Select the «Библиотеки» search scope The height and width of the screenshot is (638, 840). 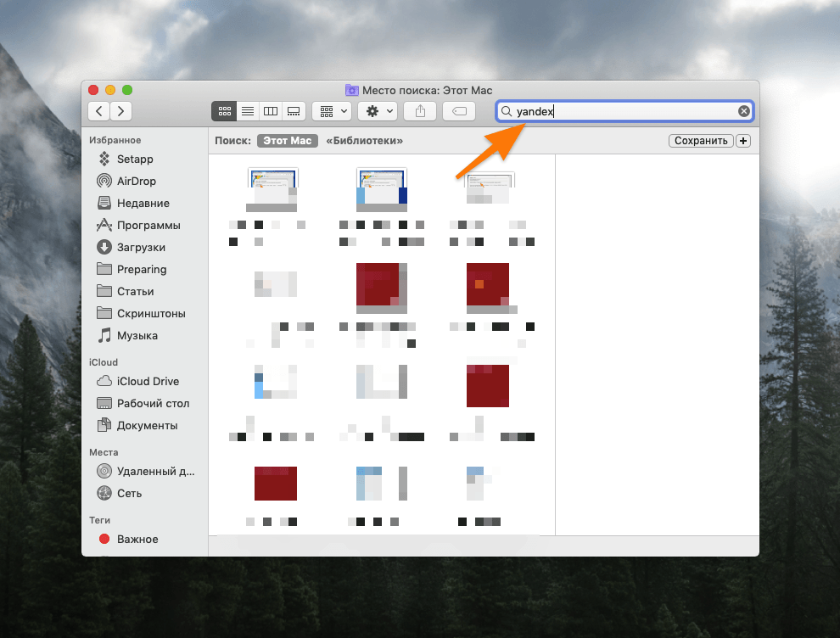(364, 141)
